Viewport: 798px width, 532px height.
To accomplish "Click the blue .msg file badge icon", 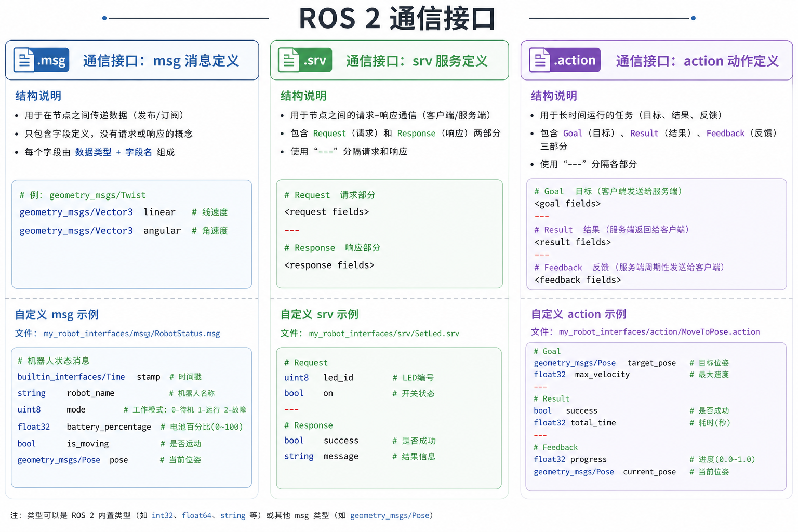I will (x=41, y=61).
